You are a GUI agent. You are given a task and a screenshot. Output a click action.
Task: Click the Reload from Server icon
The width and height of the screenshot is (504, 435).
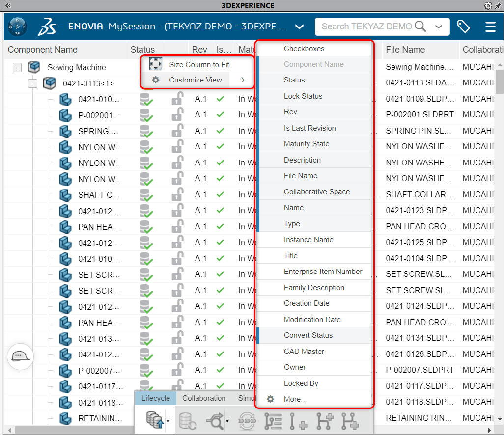click(x=187, y=421)
